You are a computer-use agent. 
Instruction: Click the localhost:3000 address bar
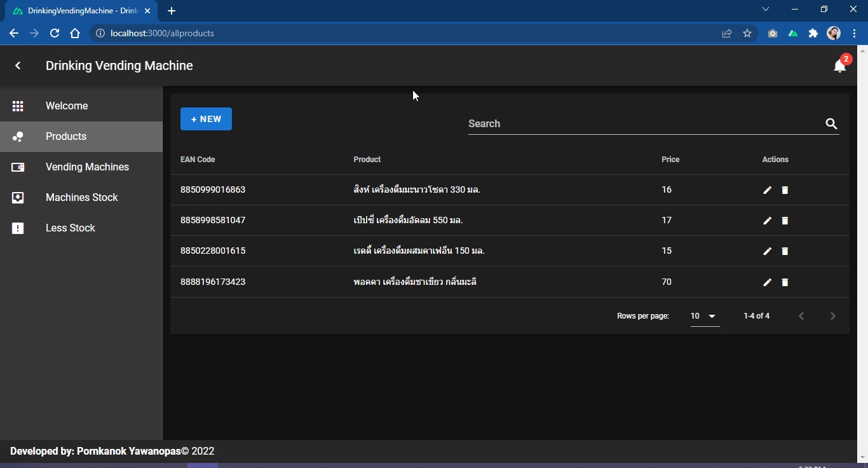[x=407, y=33]
